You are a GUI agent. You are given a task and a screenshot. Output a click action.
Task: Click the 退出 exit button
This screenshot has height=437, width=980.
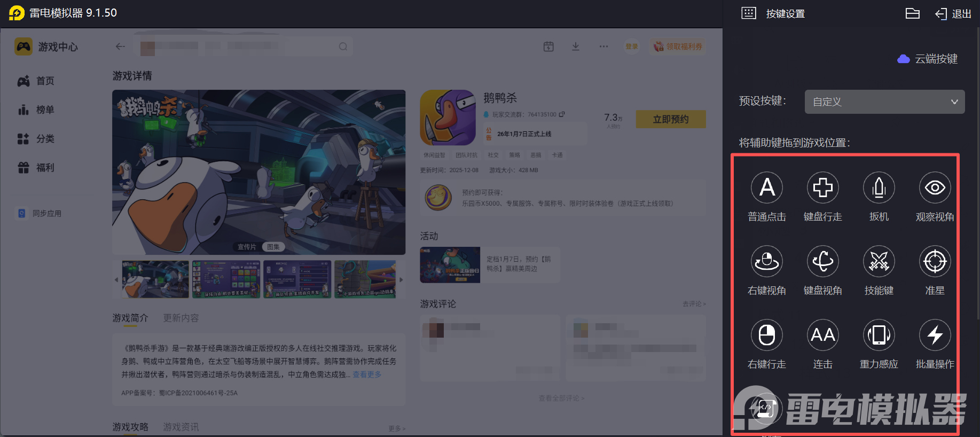pos(953,14)
